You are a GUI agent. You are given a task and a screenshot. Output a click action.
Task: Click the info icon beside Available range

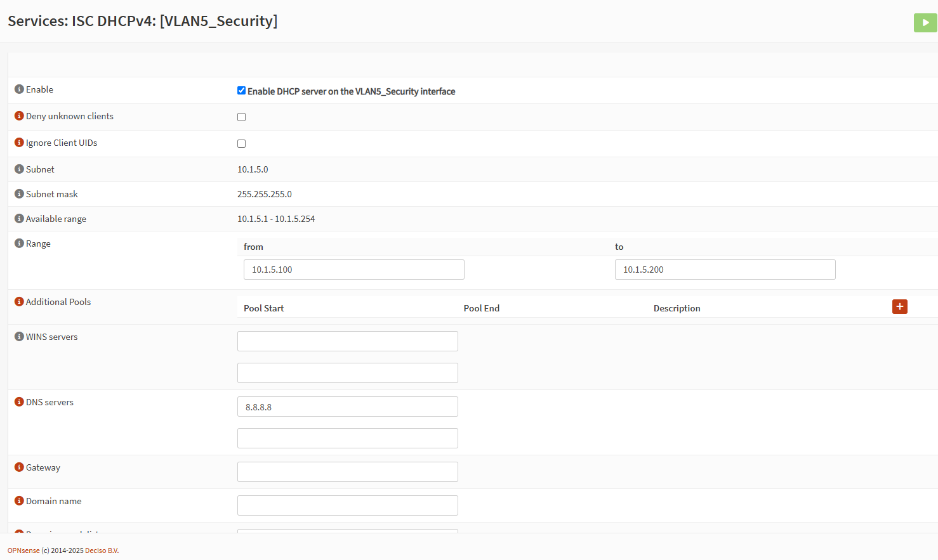click(x=18, y=218)
